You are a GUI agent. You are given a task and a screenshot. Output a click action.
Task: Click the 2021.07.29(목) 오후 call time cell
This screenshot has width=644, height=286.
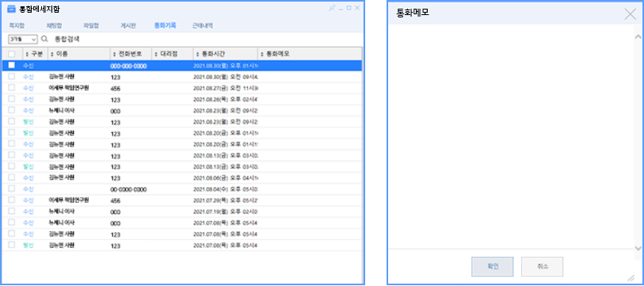226,200
